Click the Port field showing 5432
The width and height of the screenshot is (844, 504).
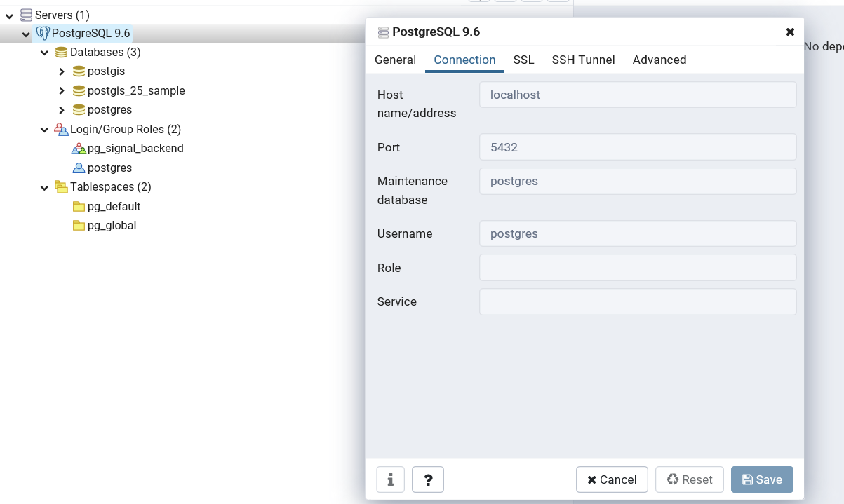638,147
